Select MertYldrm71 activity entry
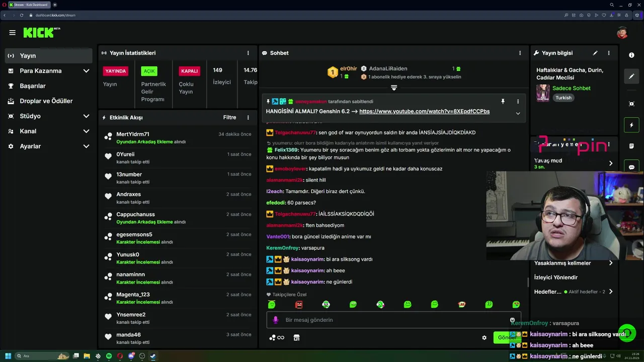This screenshot has width=644, height=362. point(178,138)
